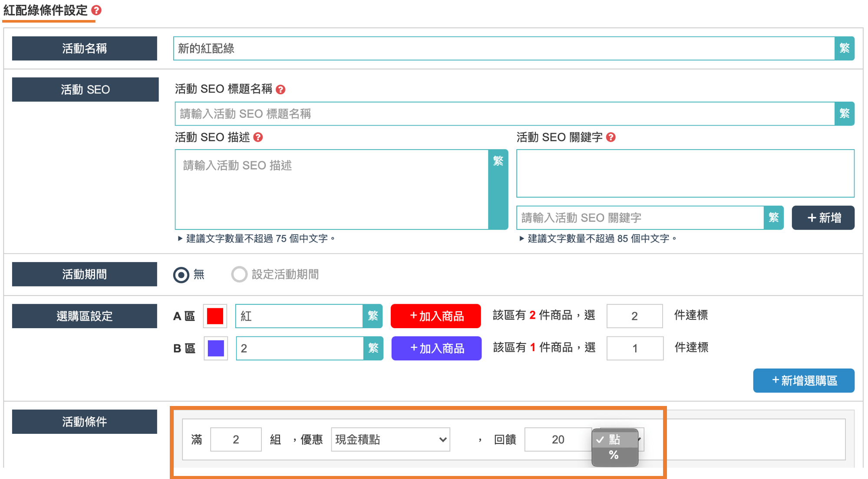Open the purple color swatch for B 區
The height and width of the screenshot is (479, 868).
pos(216,348)
